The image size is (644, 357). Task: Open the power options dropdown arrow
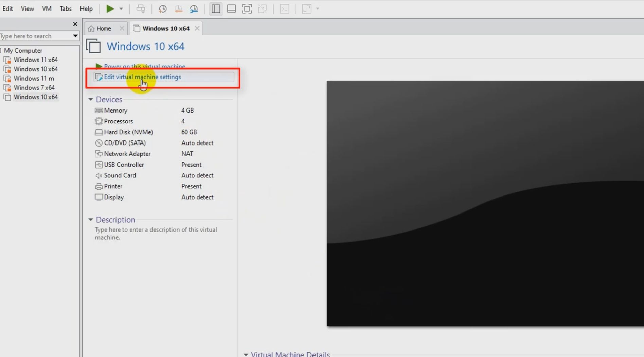[121, 9]
